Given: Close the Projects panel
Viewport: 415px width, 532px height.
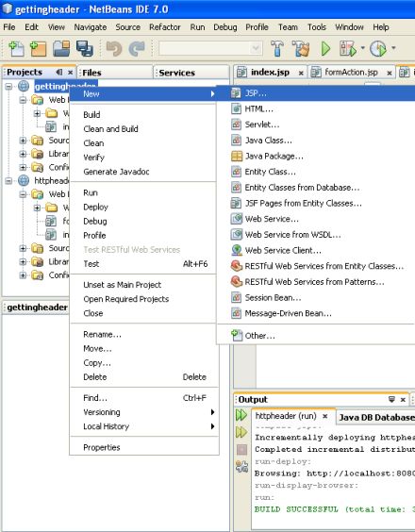Looking at the screenshot, I should (70, 73).
